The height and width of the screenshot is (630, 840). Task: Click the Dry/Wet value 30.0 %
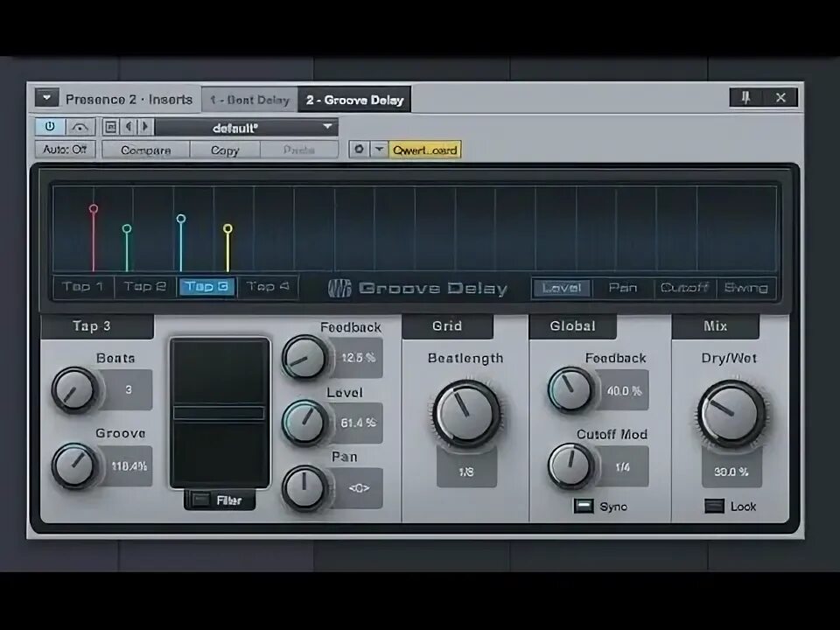tap(731, 472)
